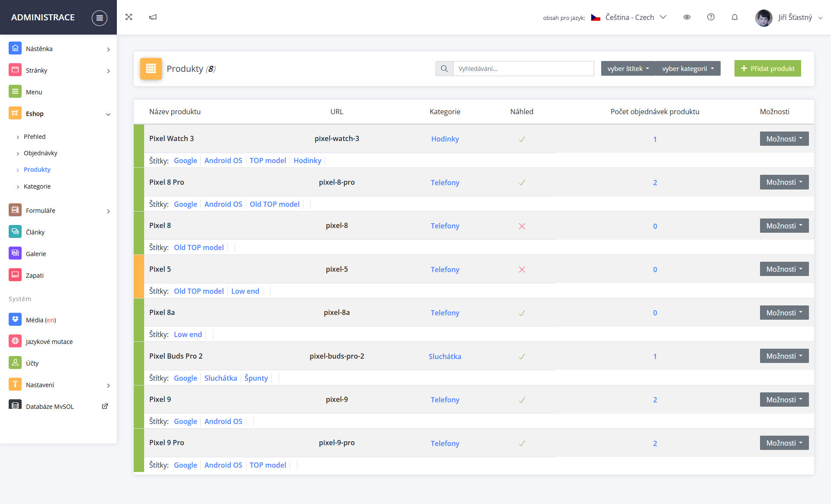831x504 pixels.
Task: Click the Eshop cart icon
Action: pyautogui.click(x=15, y=113)
